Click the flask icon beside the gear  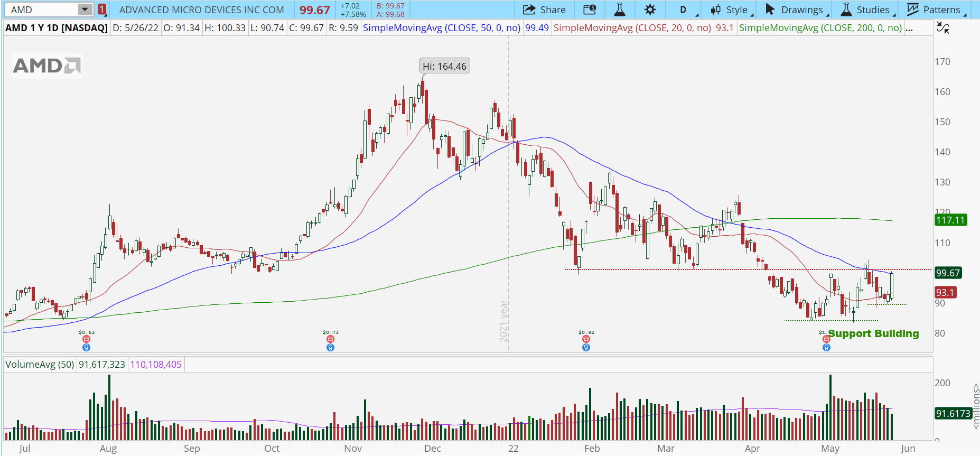(x=620, y=10)
